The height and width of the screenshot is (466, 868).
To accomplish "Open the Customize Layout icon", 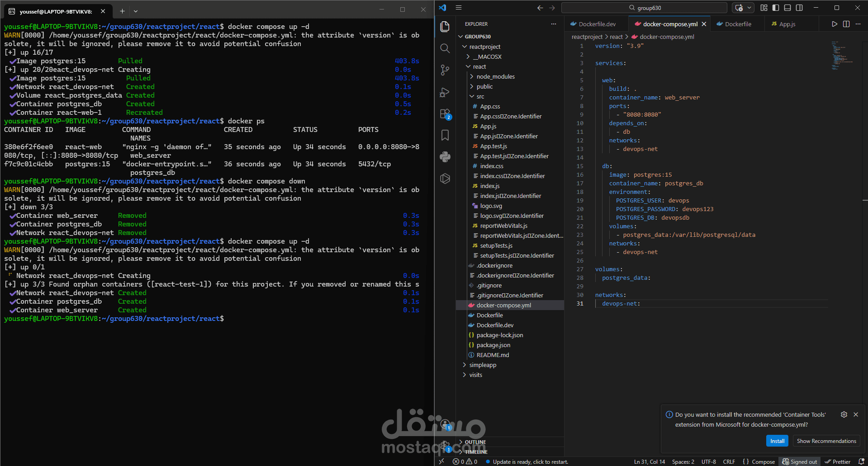I will tap(764, 8).
